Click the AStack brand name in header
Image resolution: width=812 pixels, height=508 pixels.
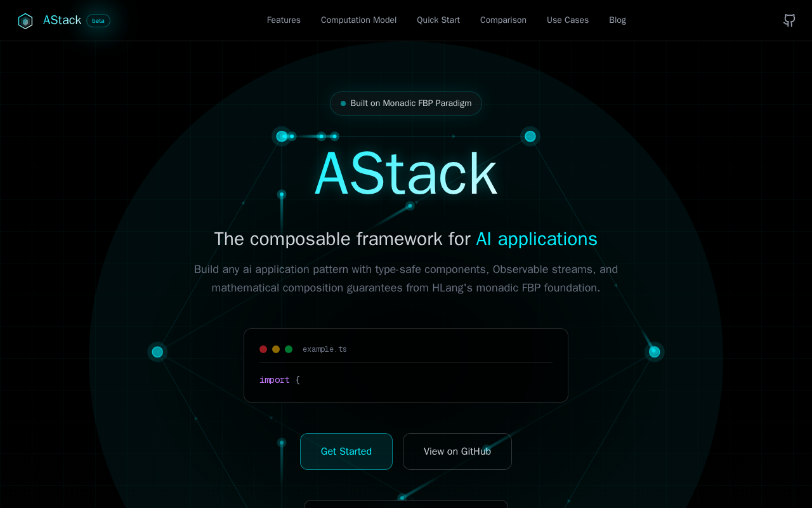pyautogui.click(x=62, y=20)
